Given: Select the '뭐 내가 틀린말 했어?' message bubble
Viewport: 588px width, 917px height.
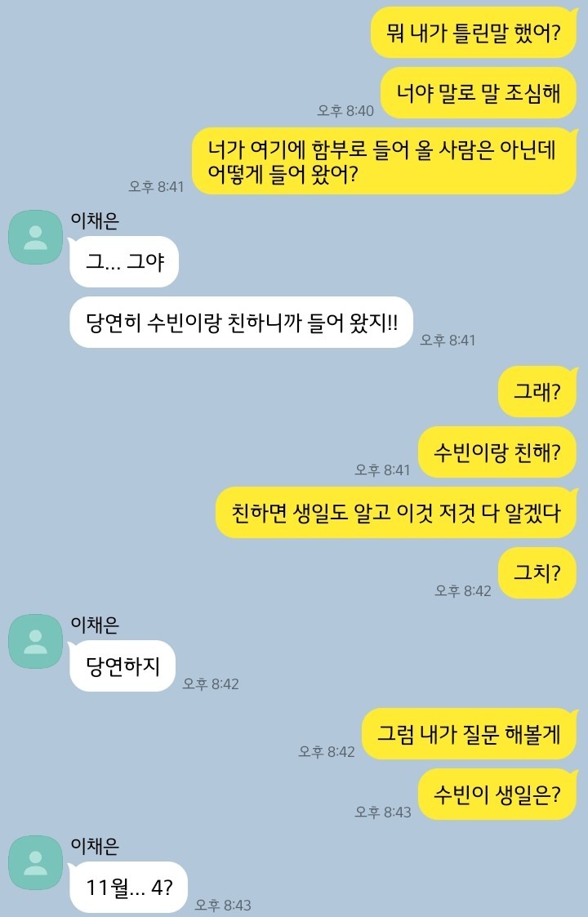Looking at the screenshot, I should tap(474, 33).
